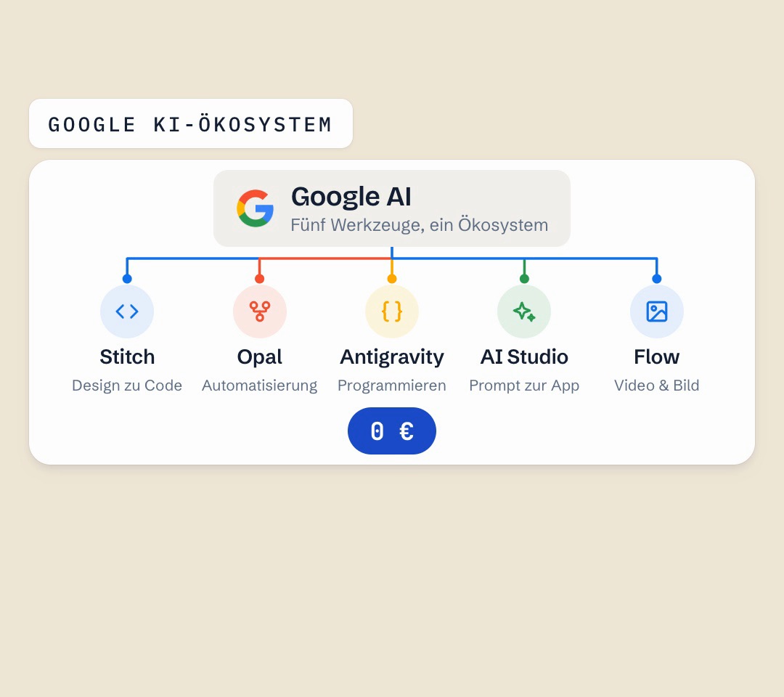Click the Flow title
Viewport: 784px width, 697px height.
(x=656, y=357)
